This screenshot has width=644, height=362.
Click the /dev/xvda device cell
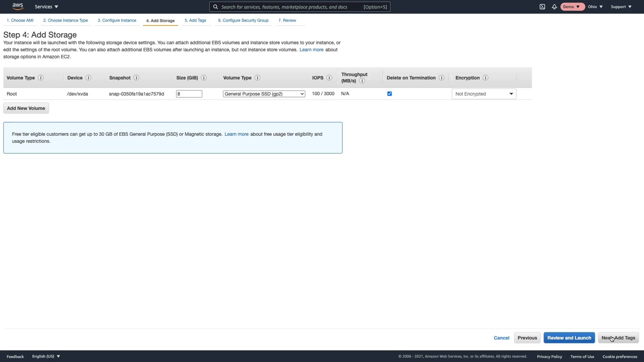[x=77, y=94]
